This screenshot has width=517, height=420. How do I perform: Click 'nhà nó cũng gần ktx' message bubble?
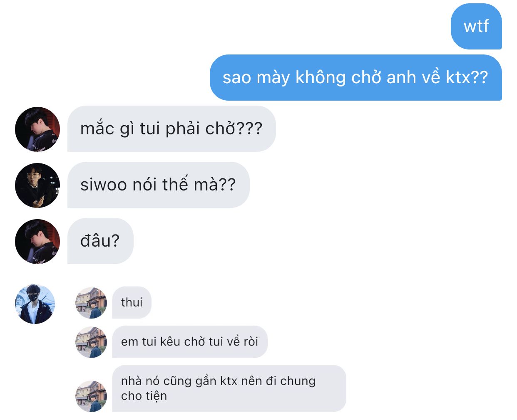tap(229, 388)
